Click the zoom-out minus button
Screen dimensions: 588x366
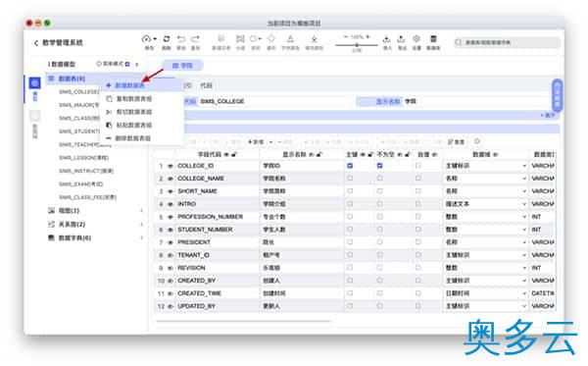[x=346, y=36]
